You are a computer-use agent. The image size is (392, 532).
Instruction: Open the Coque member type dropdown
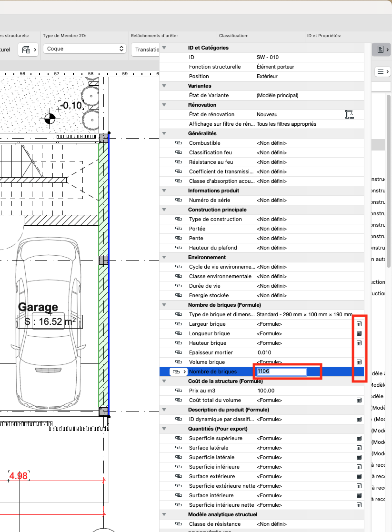(x=84, y=49)
